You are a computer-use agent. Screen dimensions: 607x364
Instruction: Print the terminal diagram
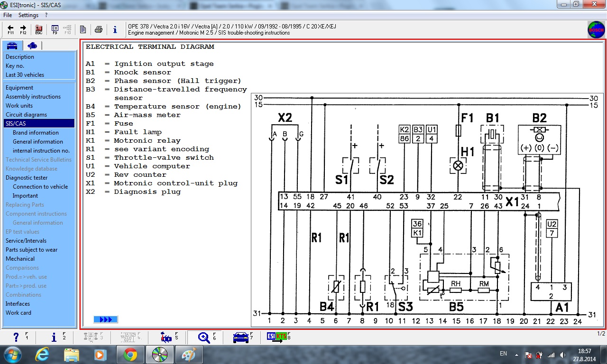click(99, 29)
